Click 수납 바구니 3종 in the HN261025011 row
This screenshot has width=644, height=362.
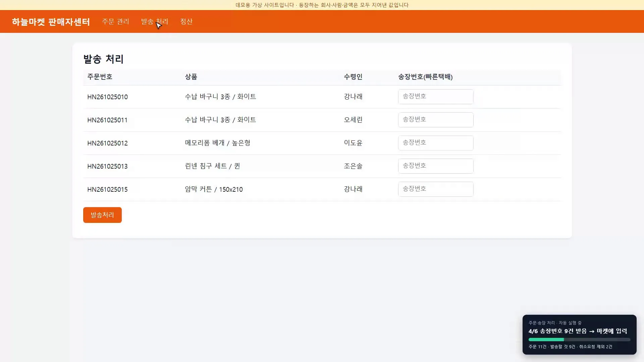coord(207,120)
